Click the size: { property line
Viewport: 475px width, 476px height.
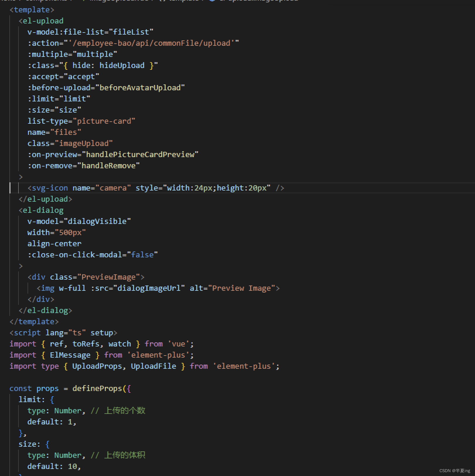pos(34,444)
